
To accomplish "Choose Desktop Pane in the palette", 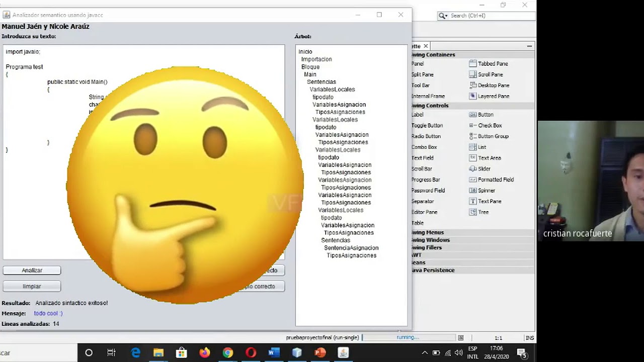I will (x=489, y=85).
